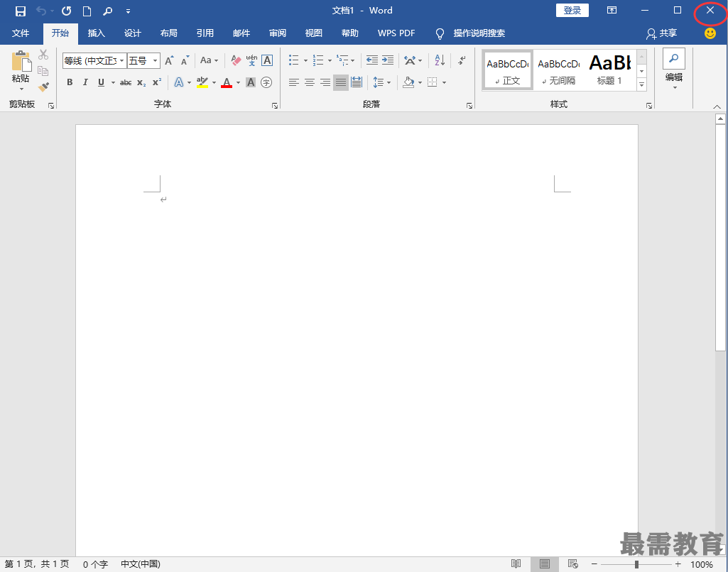Screen dimensions: 728x572
Task: Apply distributed alignment
Action: pos(357,82)
